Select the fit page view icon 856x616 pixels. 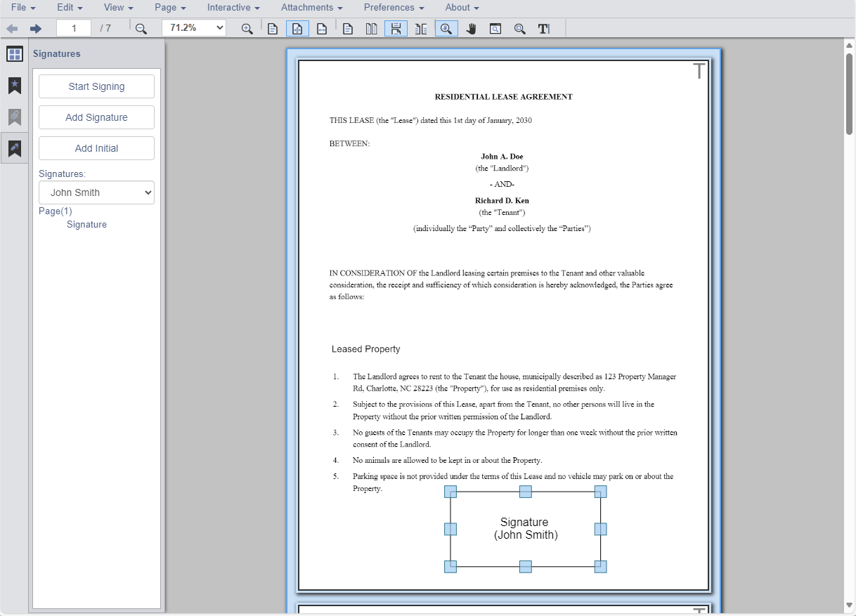point(297,29)
